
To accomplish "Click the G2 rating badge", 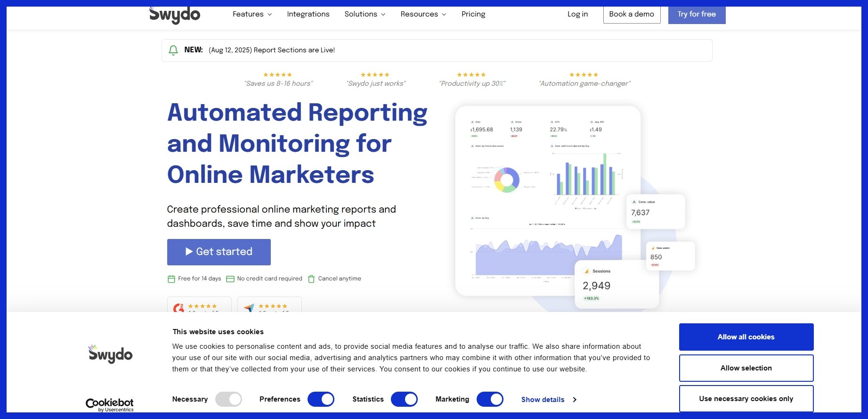I will click(199, 305).
